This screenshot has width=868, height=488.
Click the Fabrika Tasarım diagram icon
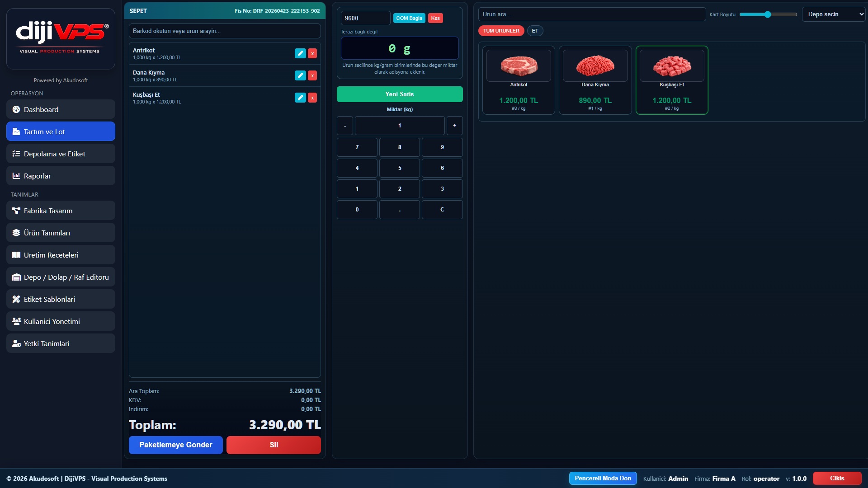click(x=16, y=211)
